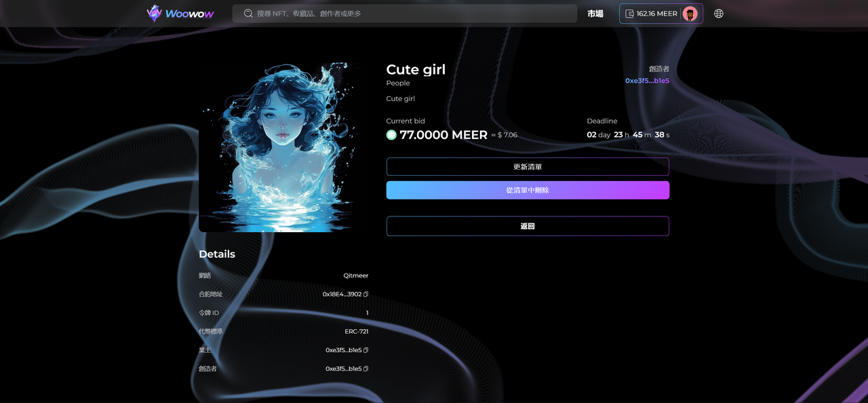The height and width of the screenshot is (403, 868).
Task: Click the creator address in 創造者 details row
Action: click(344, 369)
